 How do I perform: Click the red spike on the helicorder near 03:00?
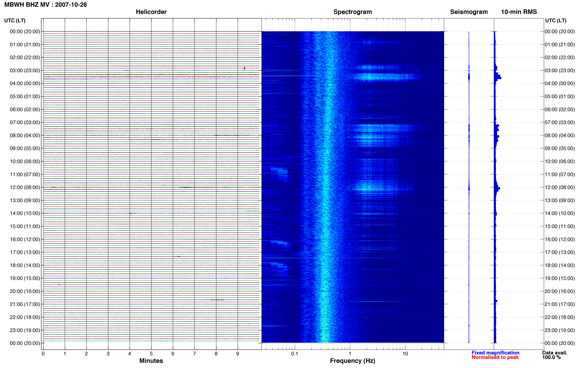point(244,68)
